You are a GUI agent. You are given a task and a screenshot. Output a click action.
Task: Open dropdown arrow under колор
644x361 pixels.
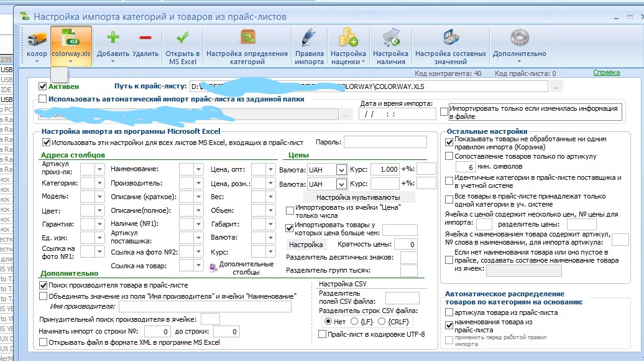pyautogui.click(x=37, y=62)
